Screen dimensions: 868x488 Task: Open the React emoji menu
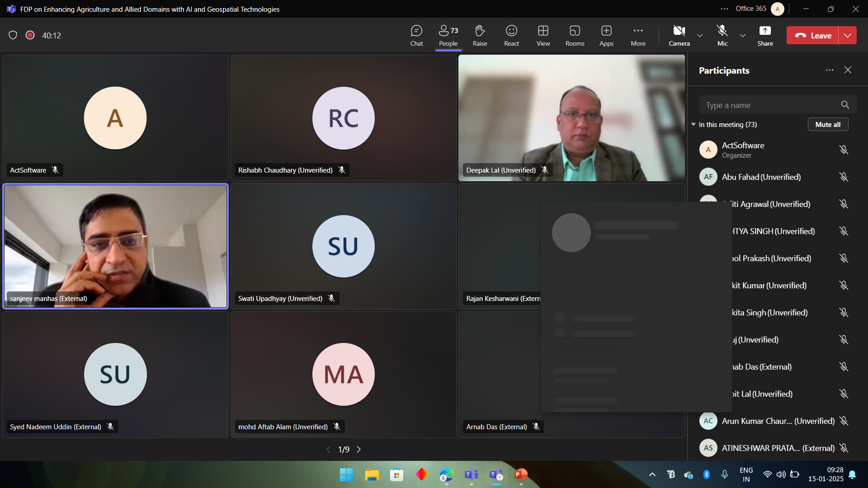point(511,35)
